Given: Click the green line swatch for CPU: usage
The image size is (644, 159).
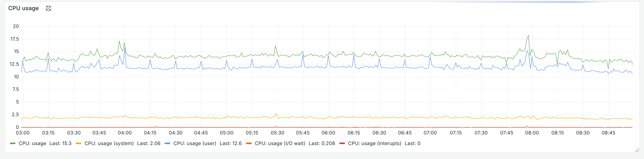Looking at the screenshot, I should (12, 143).
